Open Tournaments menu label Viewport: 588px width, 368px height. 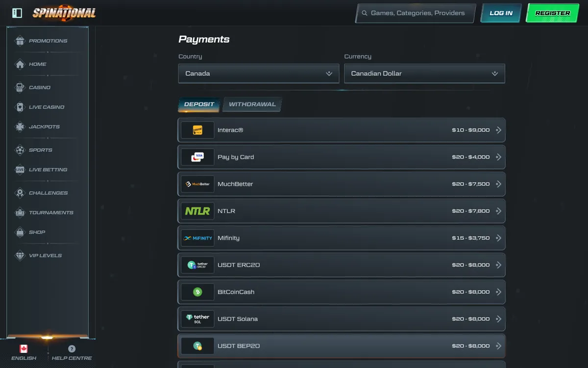(51, 212)
